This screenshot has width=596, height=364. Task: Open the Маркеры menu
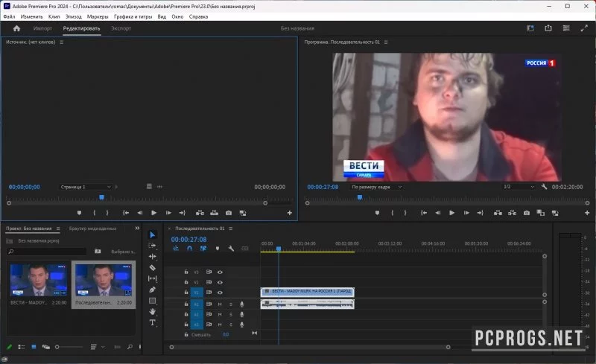[x=98, y=16]
